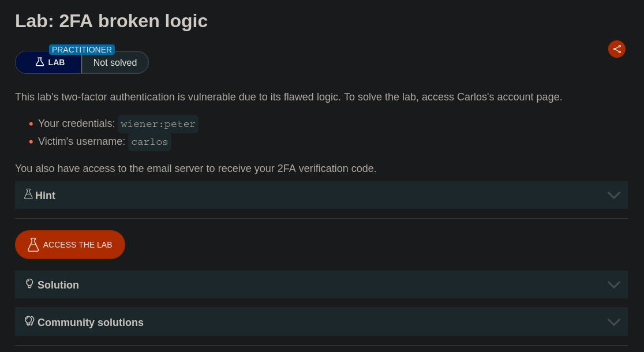This screenshot has width=644, height=352.
Task: Expand the Hint section chevron
Action: tap(614, 195)
